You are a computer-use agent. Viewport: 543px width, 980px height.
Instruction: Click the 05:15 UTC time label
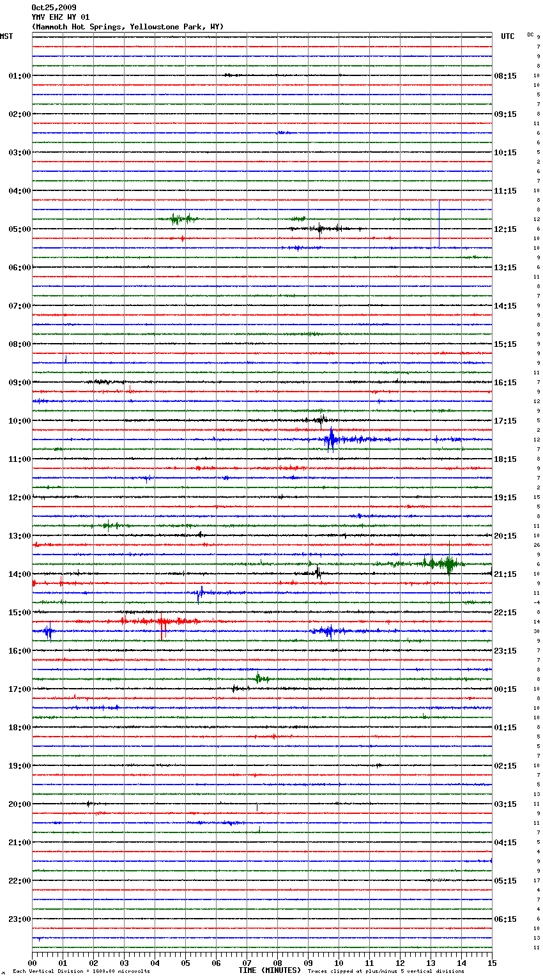point(505,881)
